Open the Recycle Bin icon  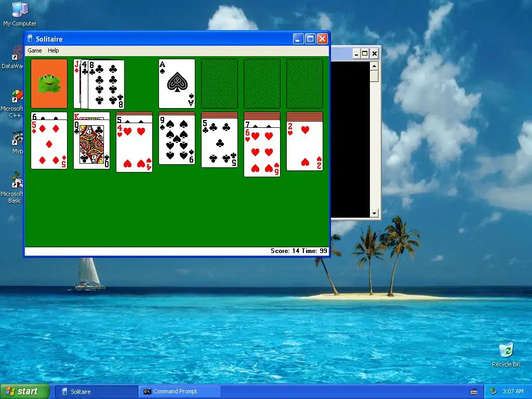tap(506, 355)
